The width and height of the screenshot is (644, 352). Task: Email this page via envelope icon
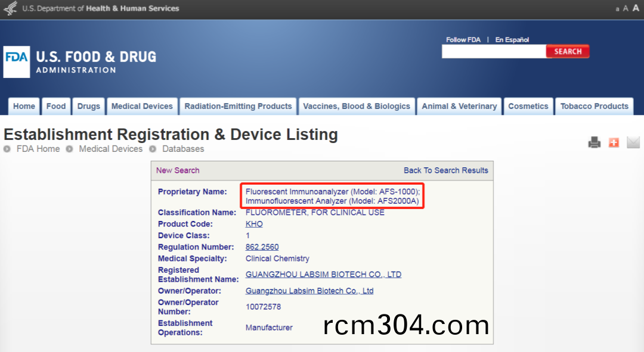(x=633, y=142)
